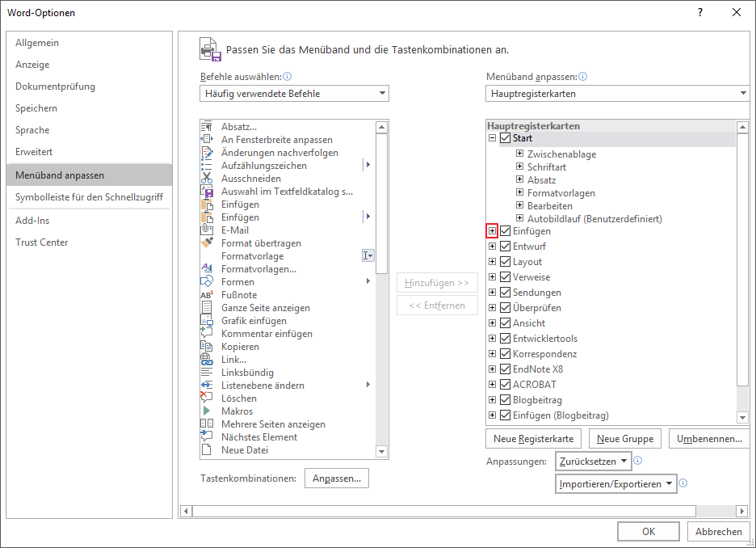Click the Link icon in command list
The image size is (756, 548).
pos(206,360)
